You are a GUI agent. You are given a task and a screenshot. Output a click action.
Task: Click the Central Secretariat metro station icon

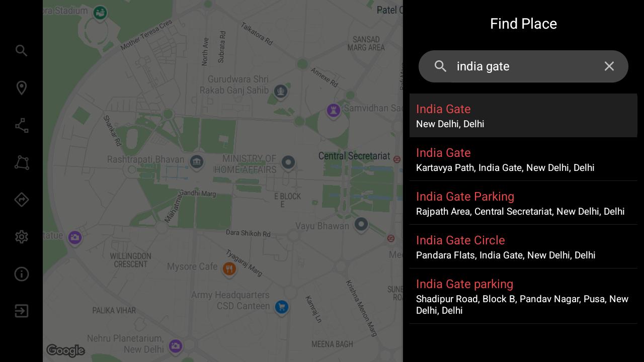click(397, 159)
